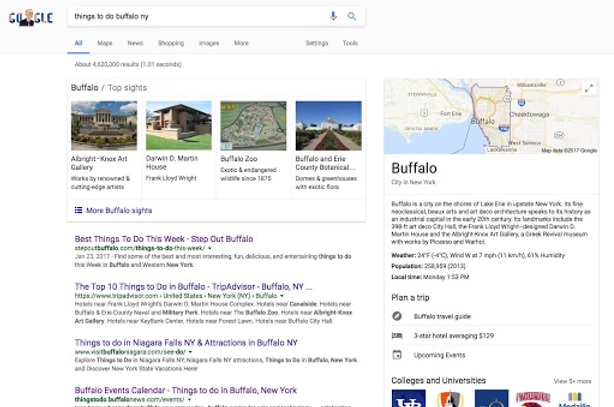The width and height of the screenshot is (614, 407).
Task: Expand the tripadvisor URL dropdown arrow
Action: pos(282,296)
